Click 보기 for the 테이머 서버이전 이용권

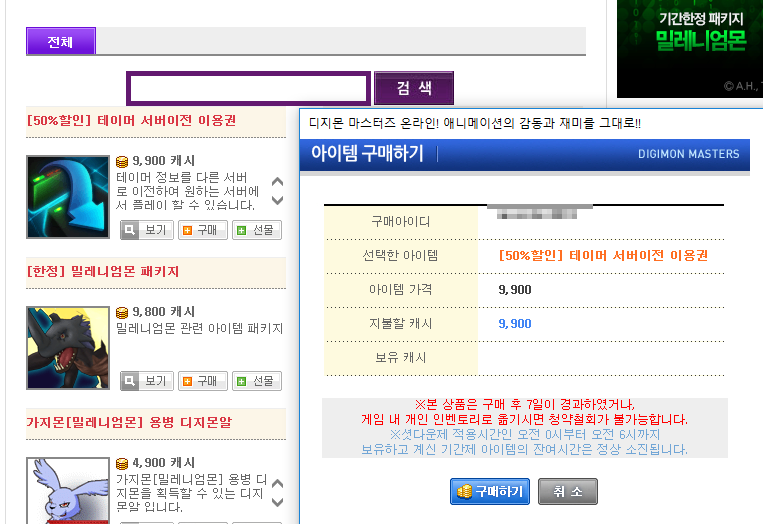pyautogui.click(x=147, y=230)
